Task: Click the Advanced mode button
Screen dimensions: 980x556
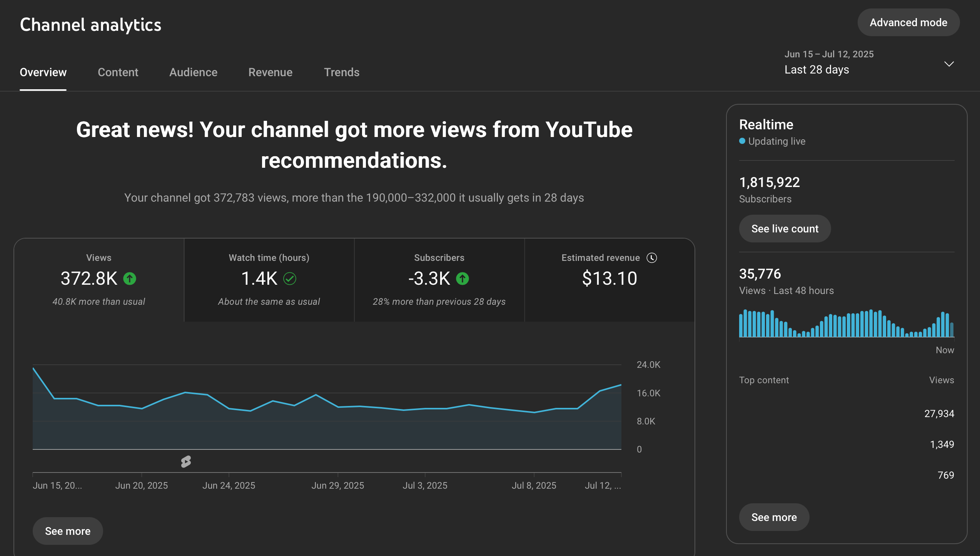Action: (x=908, y=23)
